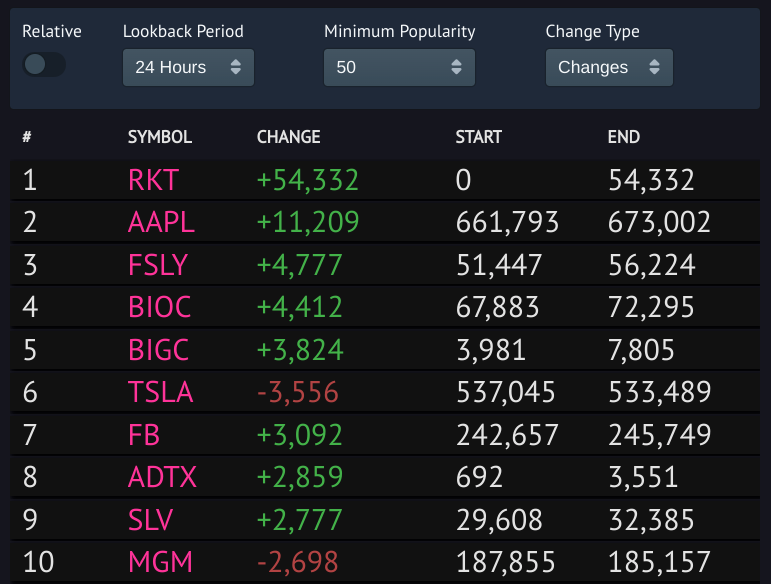Open the Minimum Popularity dropdown

coord(399,67)
